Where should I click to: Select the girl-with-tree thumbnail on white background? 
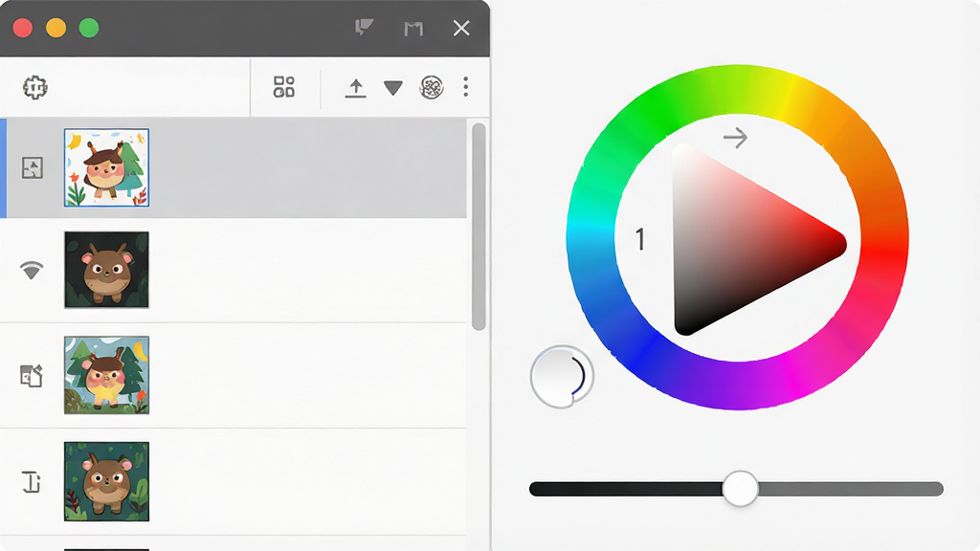tap(106, 167)
